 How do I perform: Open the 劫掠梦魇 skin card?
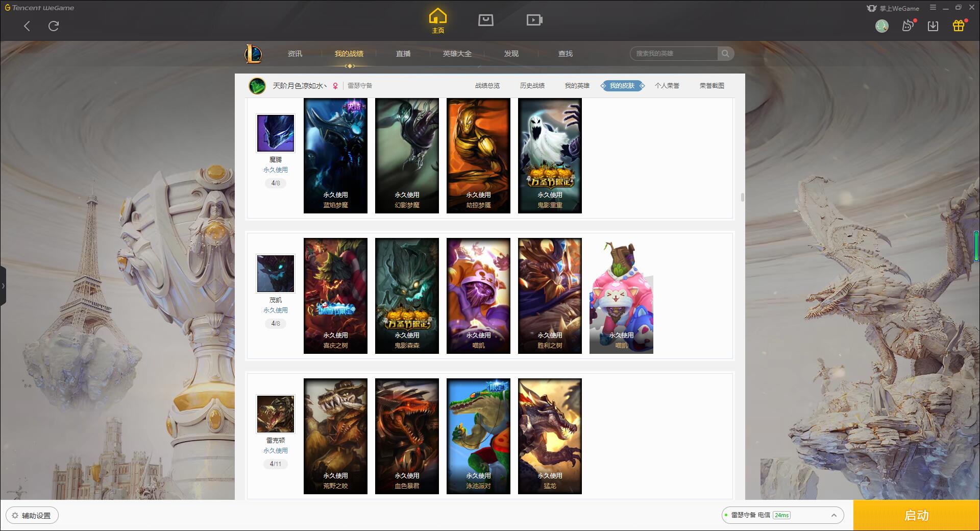[478, 156]
